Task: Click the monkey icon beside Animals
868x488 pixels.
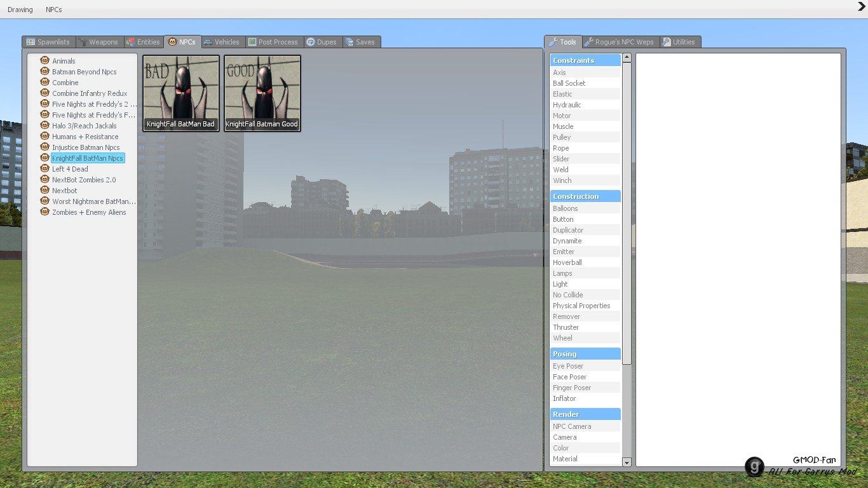Action: click(x=44, y=61)
